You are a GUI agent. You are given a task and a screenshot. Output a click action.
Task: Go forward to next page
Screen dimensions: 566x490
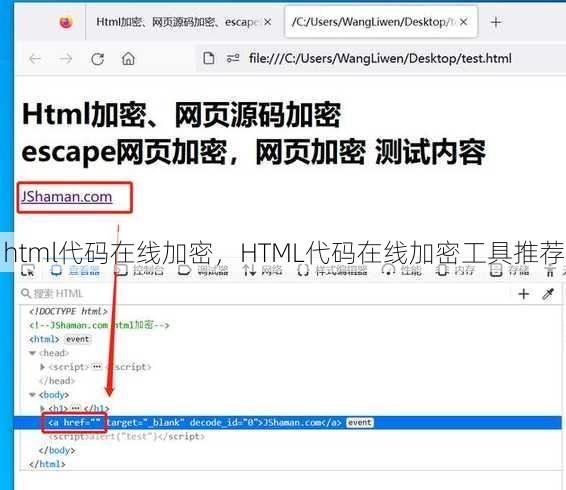66,58
